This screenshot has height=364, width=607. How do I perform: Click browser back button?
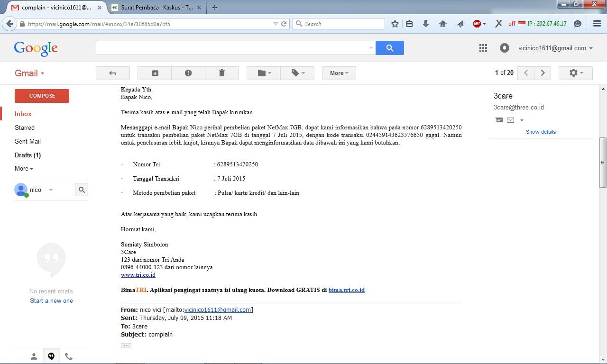pos(9,24)
